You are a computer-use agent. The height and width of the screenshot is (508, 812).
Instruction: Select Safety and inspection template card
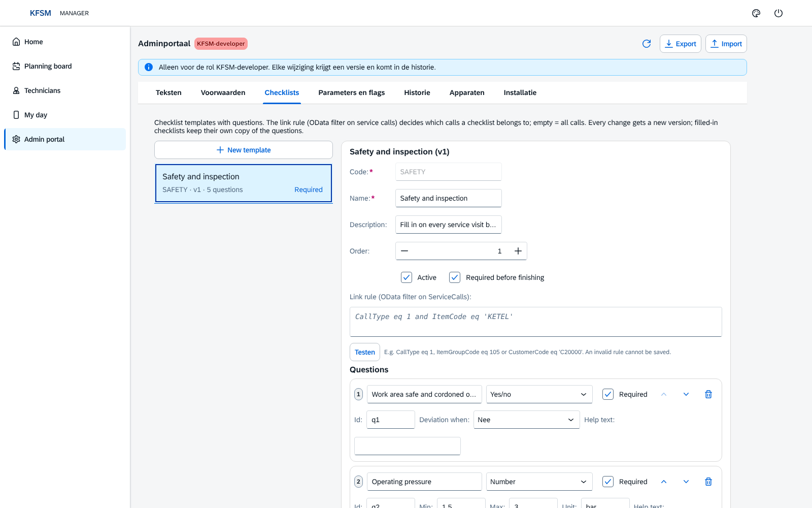244,183
